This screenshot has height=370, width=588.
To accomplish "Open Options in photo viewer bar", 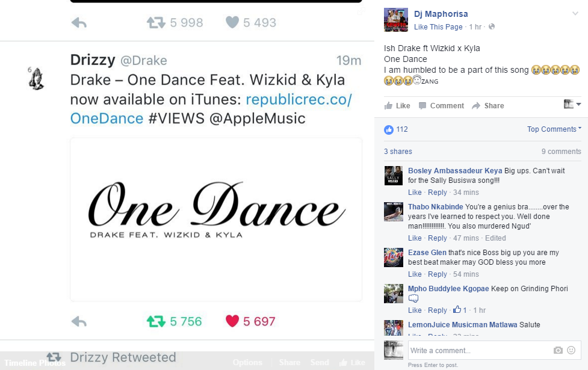I will (x=247, y=363).
